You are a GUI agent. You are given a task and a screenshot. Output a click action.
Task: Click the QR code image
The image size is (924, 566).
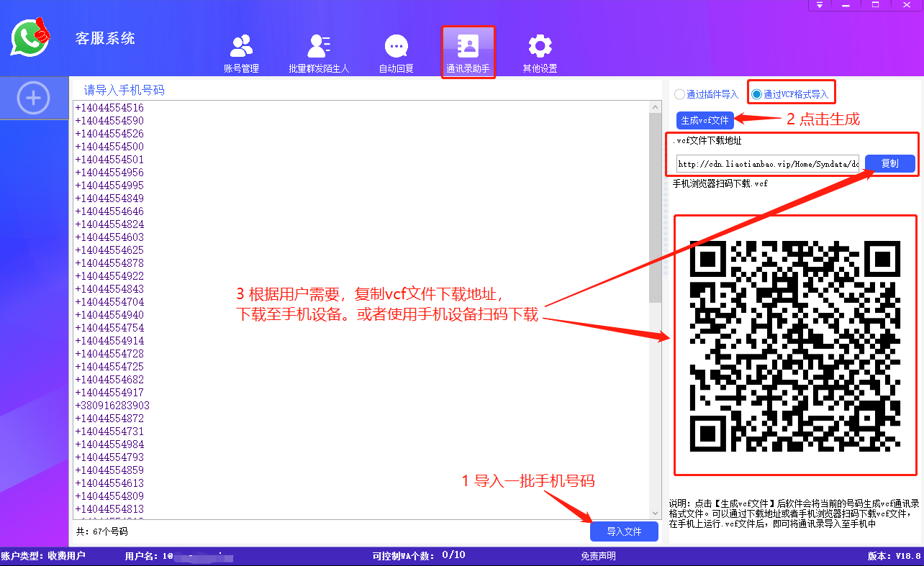[x=795, y=345]
